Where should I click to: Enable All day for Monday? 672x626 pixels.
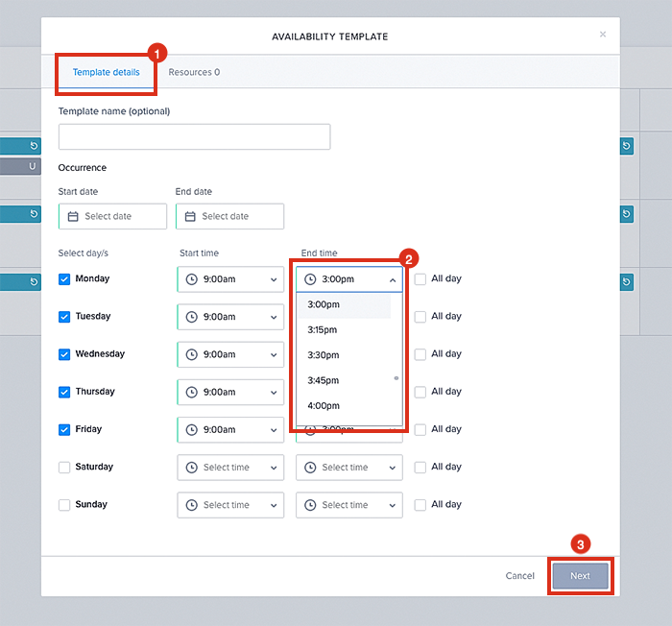click(x=420, y=279)
